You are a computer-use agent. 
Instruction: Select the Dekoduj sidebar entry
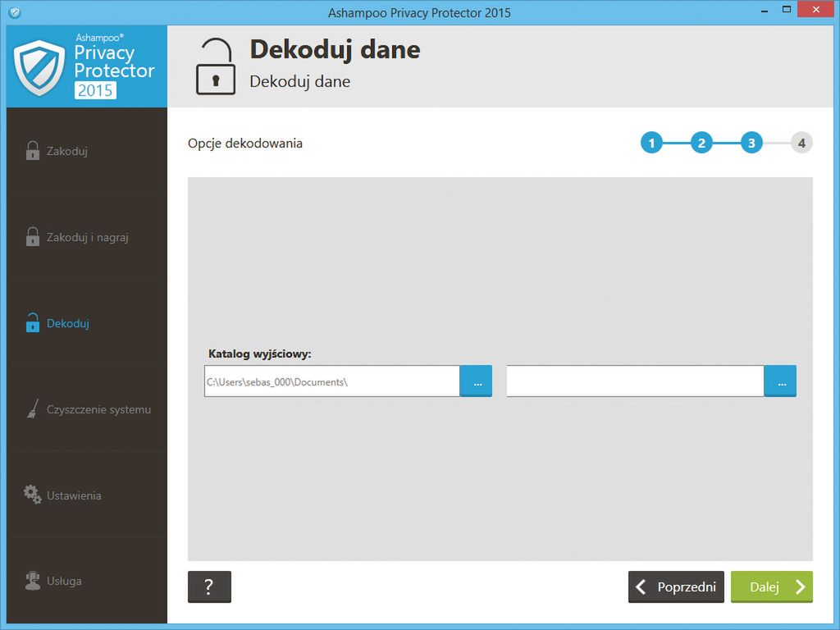(x=87, y=323)
